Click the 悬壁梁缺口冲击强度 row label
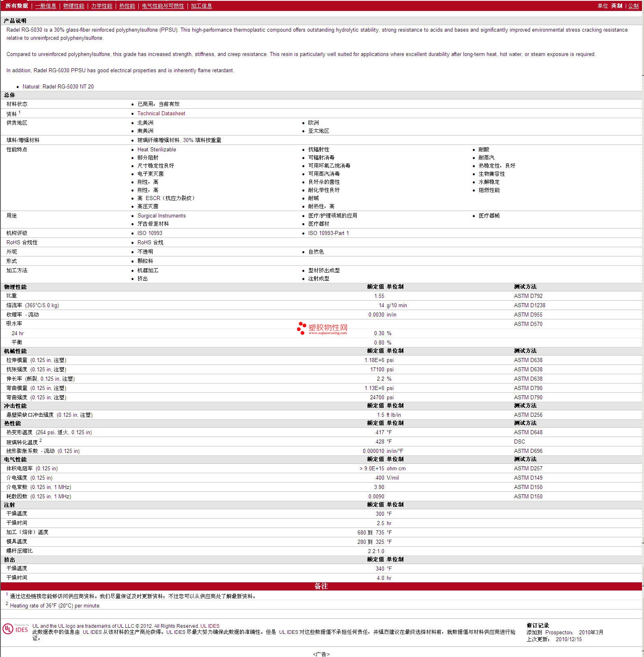The image size is (644, 657). (50, 415)
